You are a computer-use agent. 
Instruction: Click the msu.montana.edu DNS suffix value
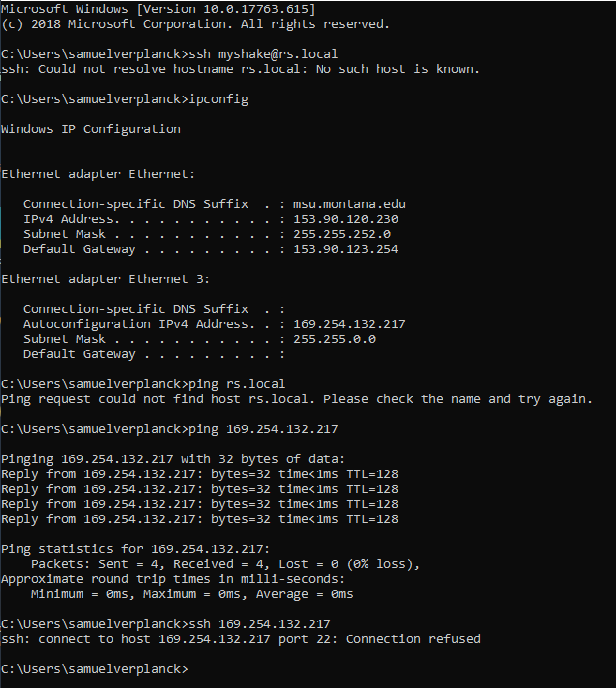pyautogui.click(x=349, y=204)
